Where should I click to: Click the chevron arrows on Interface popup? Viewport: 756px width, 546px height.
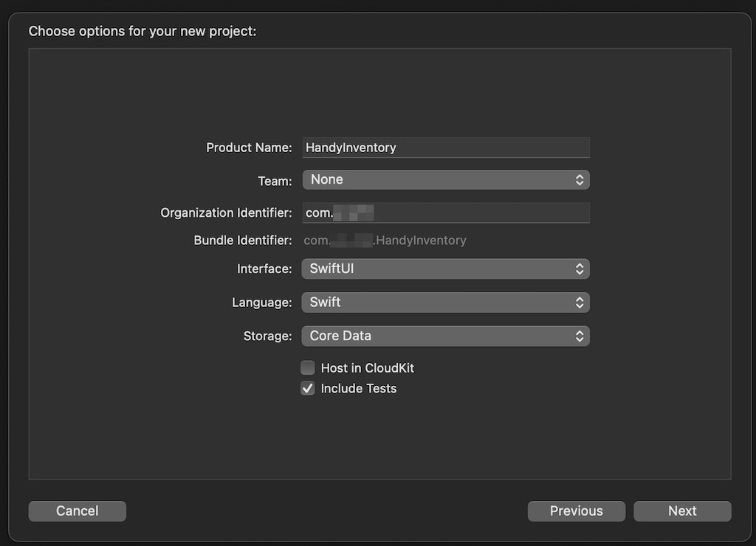tap(580, 269)
